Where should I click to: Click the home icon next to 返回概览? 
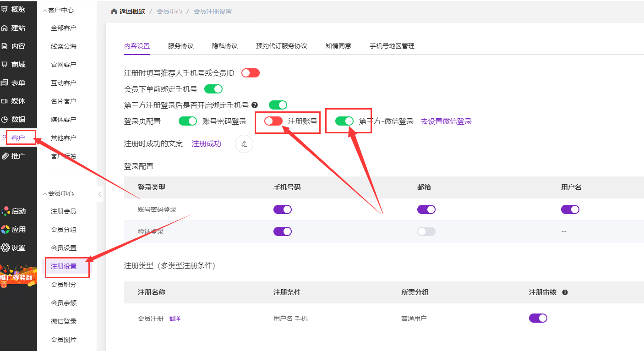(x=114, y=11)
